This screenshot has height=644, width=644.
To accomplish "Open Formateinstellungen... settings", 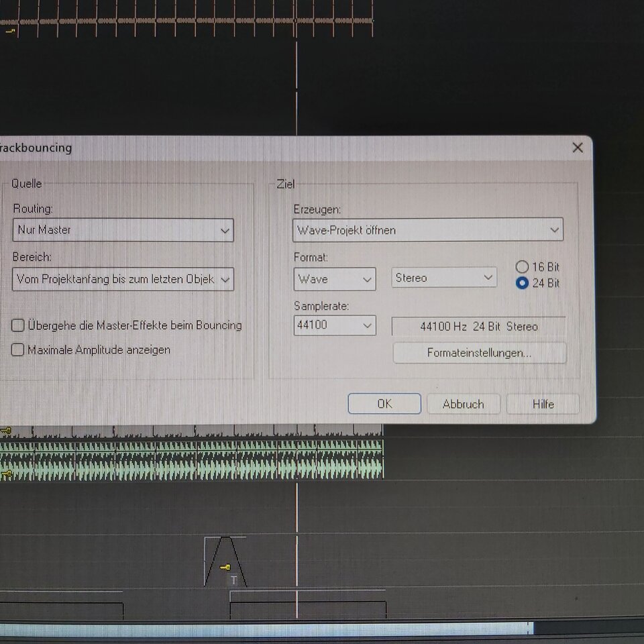I will coord(479,353).
